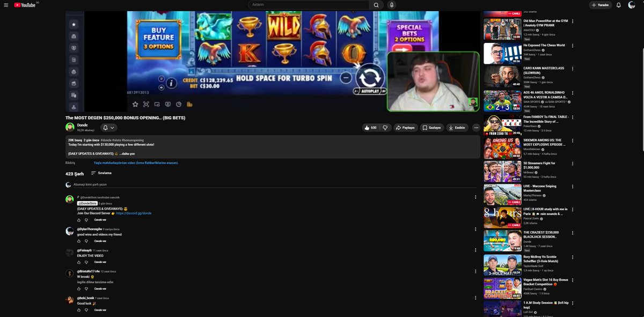Viewport: 644px width, 317px height.
Task: Click video title 'The MOST DEGEN $250,000'
Action: (x=125, y=117)
